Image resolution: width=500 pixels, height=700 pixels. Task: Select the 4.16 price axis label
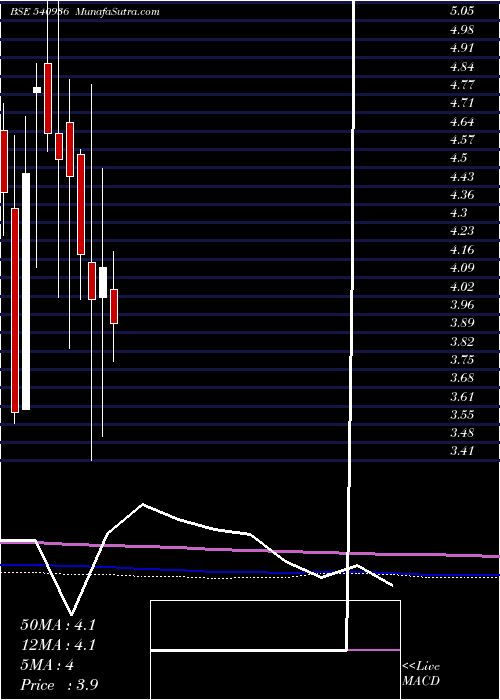pos(462,250)
